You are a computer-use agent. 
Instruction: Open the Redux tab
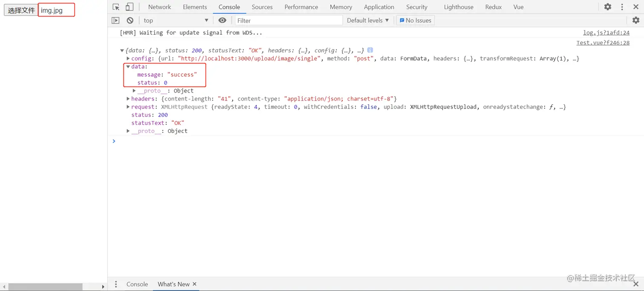pos(493,7)
